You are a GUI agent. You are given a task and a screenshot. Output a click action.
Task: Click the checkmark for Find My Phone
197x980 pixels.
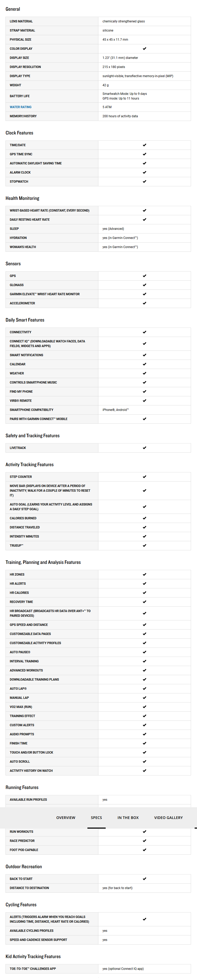pyautogui.click(x=144, y=391)
